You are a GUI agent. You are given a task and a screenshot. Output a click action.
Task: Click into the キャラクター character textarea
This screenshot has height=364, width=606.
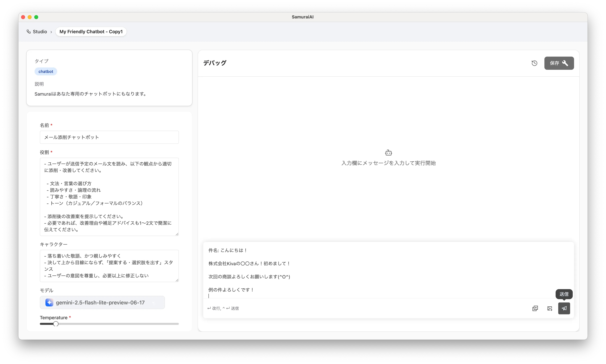coord(109,266)
